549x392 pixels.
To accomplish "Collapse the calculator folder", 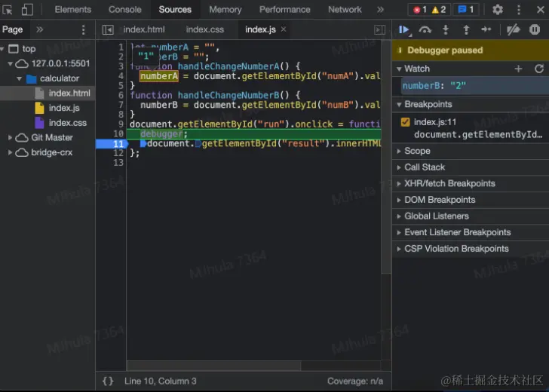I will point(19,78).
